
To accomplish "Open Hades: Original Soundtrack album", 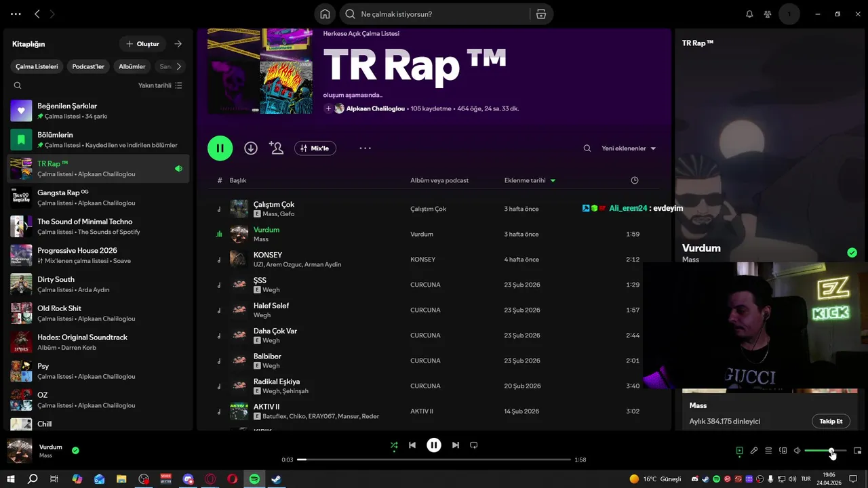I will pyautogui.click(x=98, y=342).
